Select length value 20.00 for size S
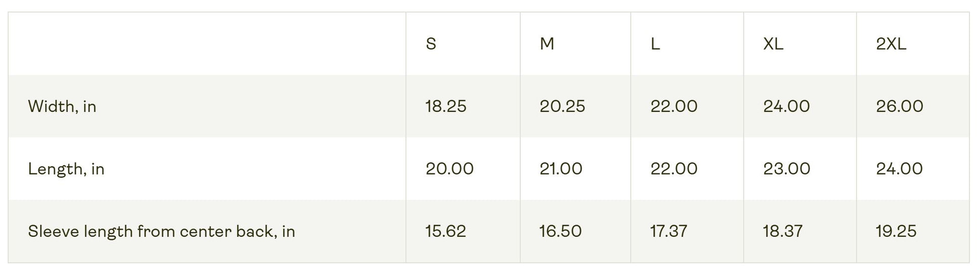Viewport: 980px width, 270px height. click(449, 169)
